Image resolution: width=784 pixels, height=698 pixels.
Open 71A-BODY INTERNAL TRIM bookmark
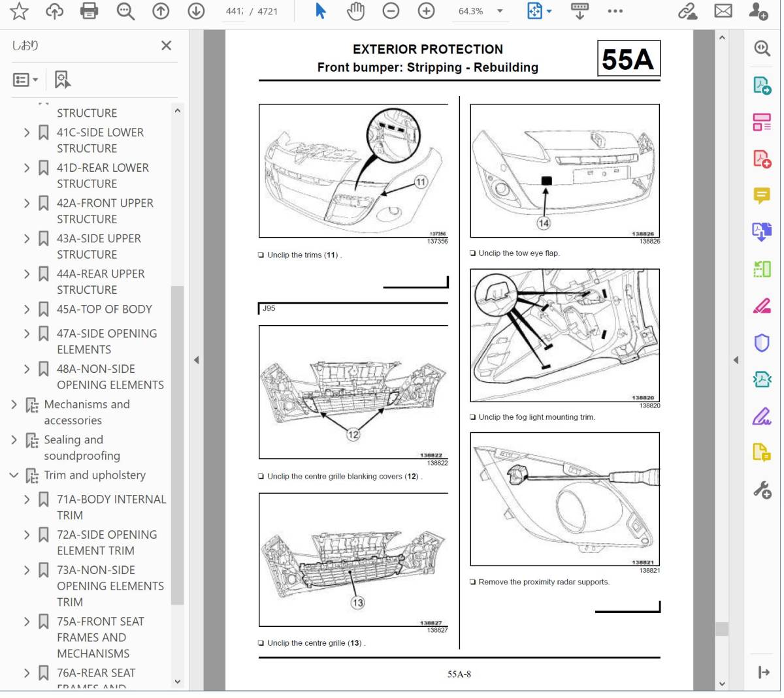pyautogui.click(x=111, y=507)
